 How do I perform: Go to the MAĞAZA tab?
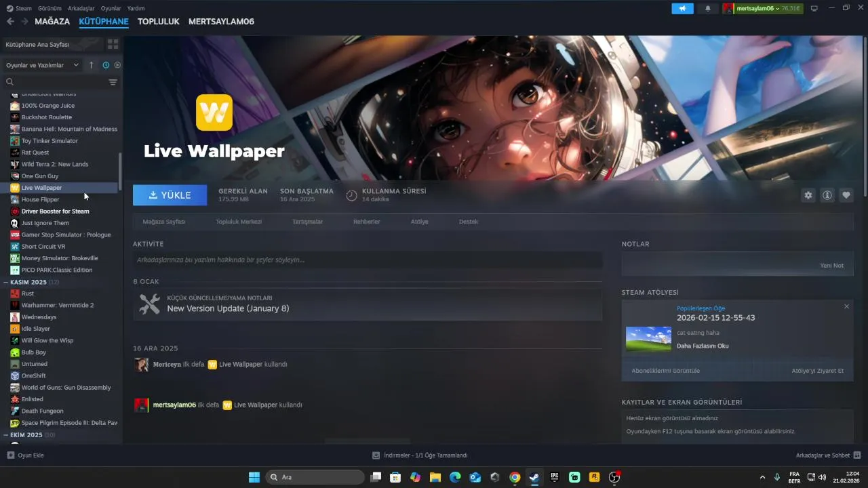pos(52,21)
